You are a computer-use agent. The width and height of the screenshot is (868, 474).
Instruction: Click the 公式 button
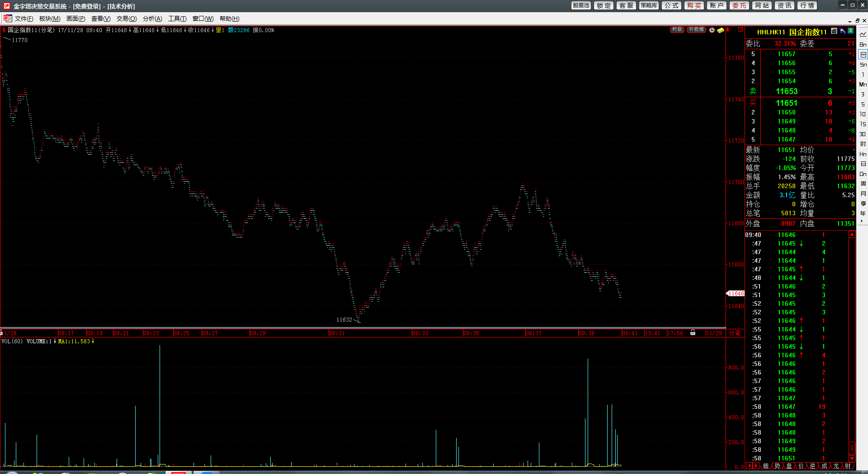tap(671, 5)
